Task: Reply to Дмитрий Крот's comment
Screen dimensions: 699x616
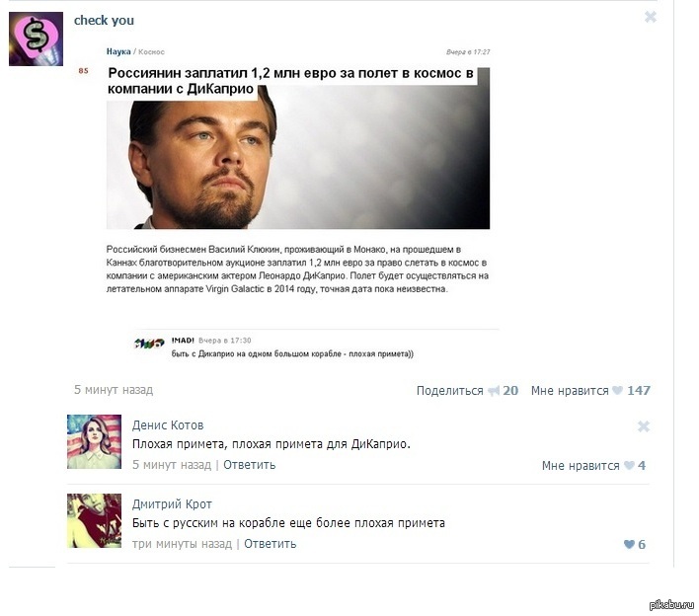Action: click(271, 544)
